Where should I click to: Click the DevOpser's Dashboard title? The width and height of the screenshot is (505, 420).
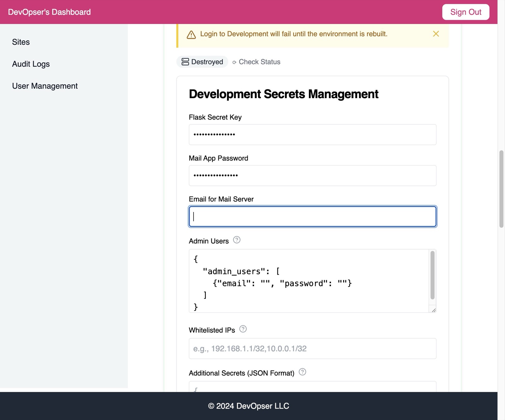tap(49, 12)
